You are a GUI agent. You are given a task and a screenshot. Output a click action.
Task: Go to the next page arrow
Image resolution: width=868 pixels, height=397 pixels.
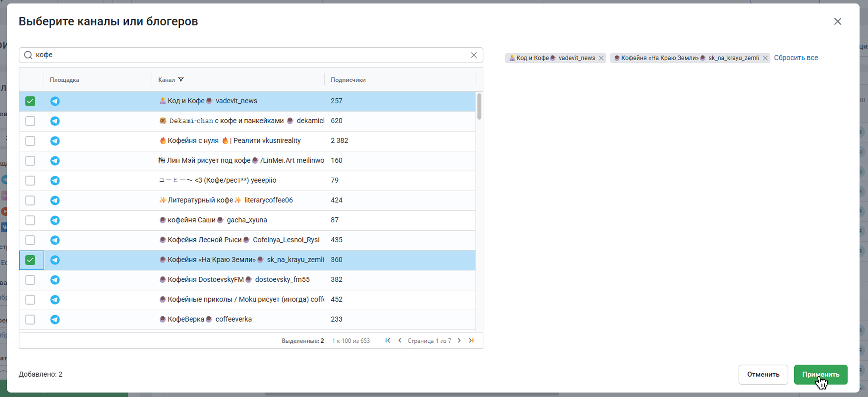point(459,341)
